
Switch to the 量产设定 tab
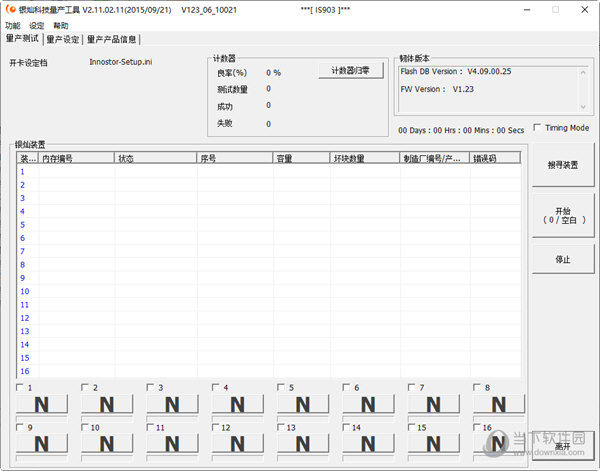click(63, 39)
